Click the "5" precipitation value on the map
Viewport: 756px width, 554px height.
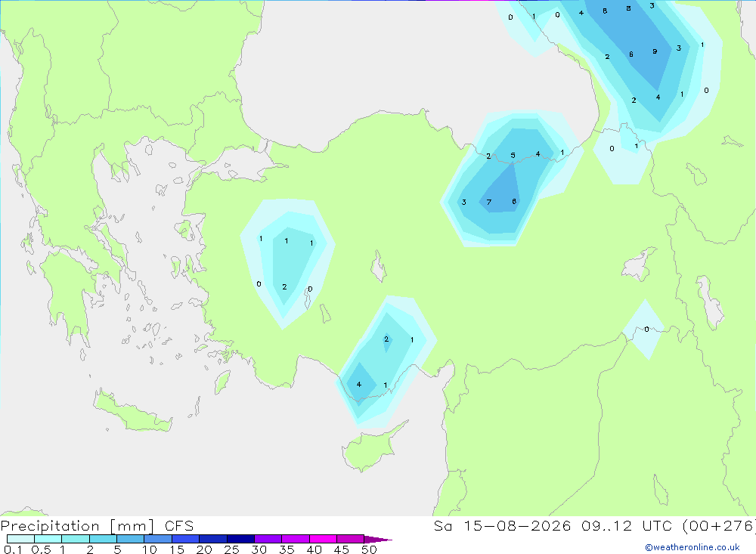(513, 156)
